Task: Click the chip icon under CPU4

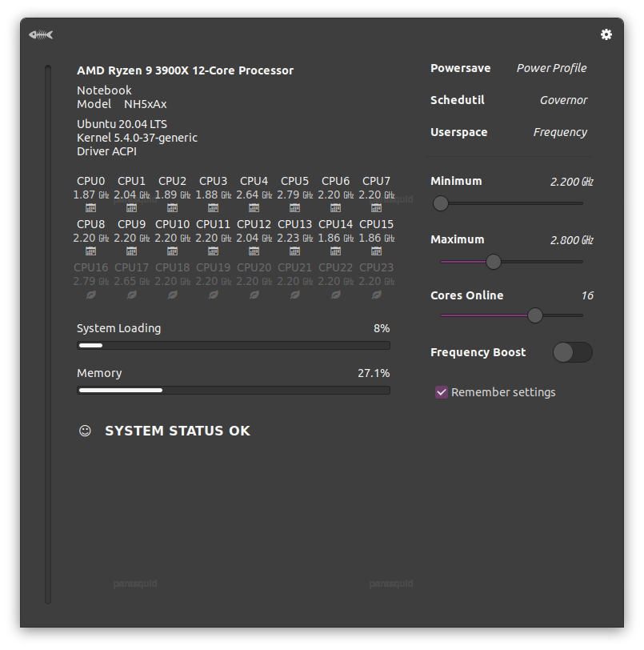Action: (254, 207)
